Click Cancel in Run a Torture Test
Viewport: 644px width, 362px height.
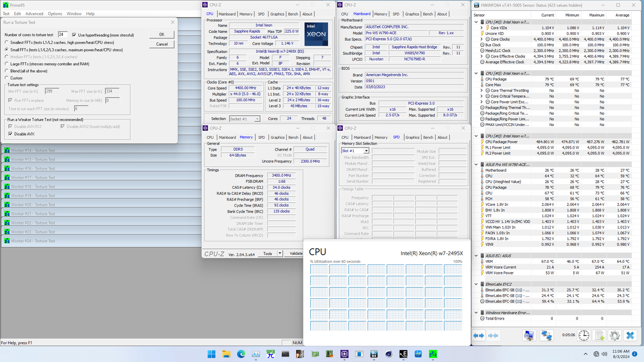pos(162,44)
